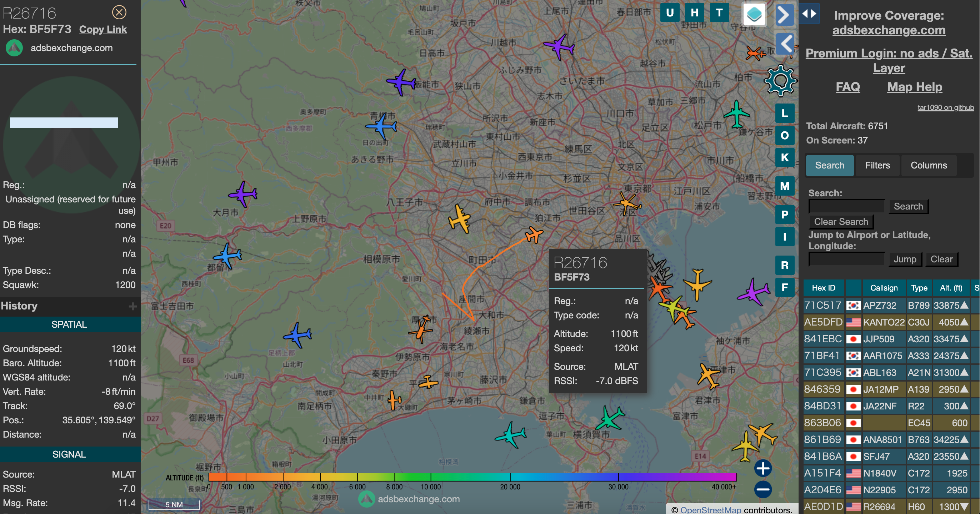
Task: Click the U map toggle button
Action: tap(670, 13)
